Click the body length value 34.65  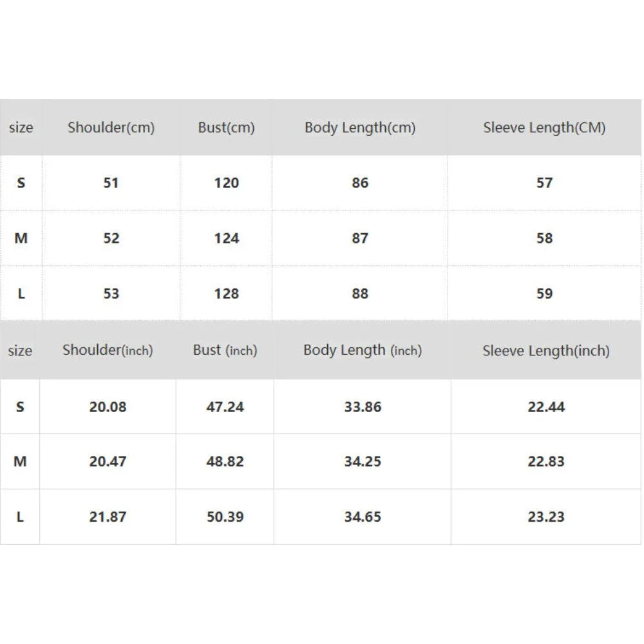click(x=363, y=516)
